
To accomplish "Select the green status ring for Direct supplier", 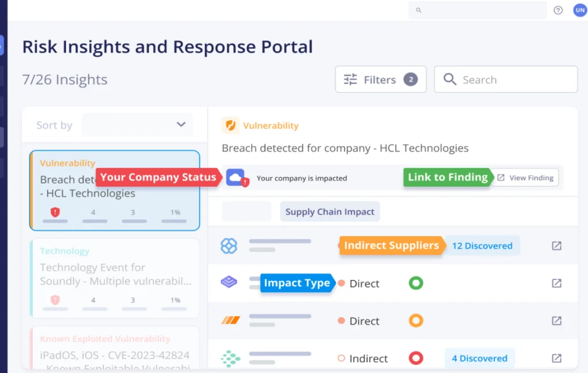I will 416,283.
